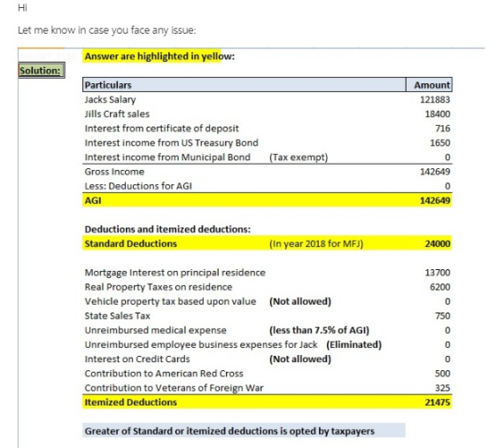
Task: Click the 'Let me know in case you face any issue:' line
Action: [x=107, y=30]
